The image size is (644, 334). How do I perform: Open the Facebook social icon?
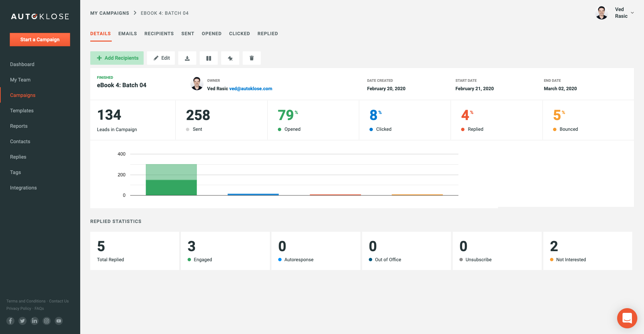pyautogui.click(x=10, y=321)
